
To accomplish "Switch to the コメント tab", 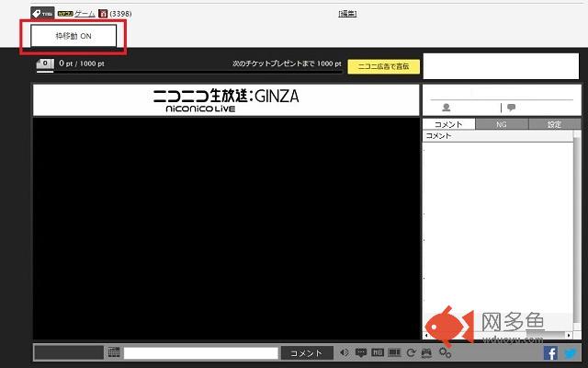I will tap(448, 124).
